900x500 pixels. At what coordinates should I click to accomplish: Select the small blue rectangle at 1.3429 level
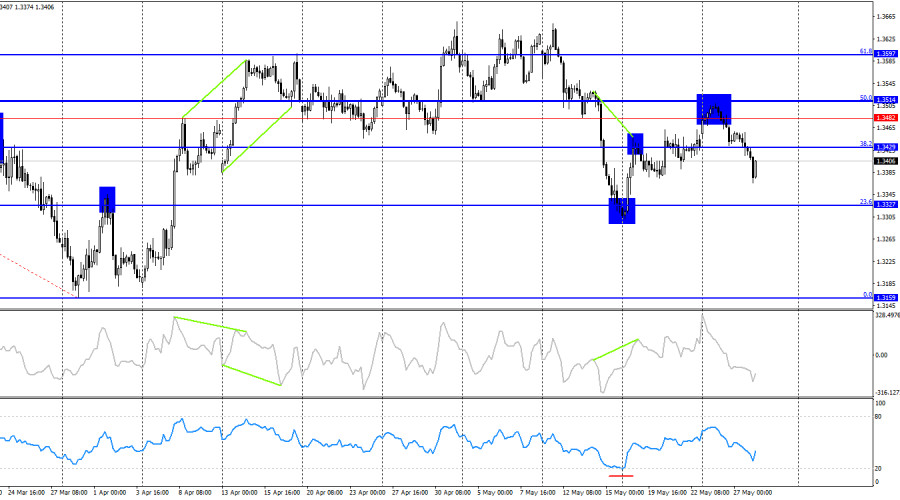[x=635, y=144]
